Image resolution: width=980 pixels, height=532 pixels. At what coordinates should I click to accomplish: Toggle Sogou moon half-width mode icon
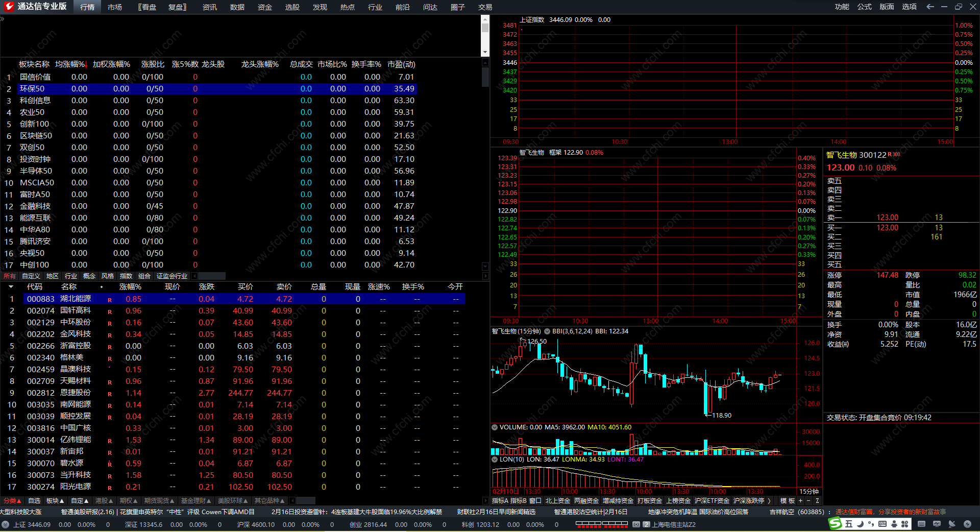tap(860, 524)
